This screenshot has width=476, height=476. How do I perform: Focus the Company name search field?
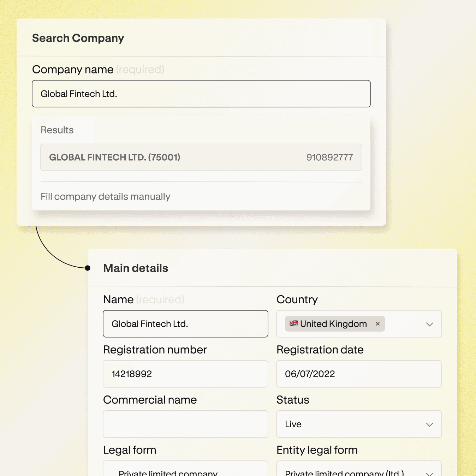click(x=201, y=94)
